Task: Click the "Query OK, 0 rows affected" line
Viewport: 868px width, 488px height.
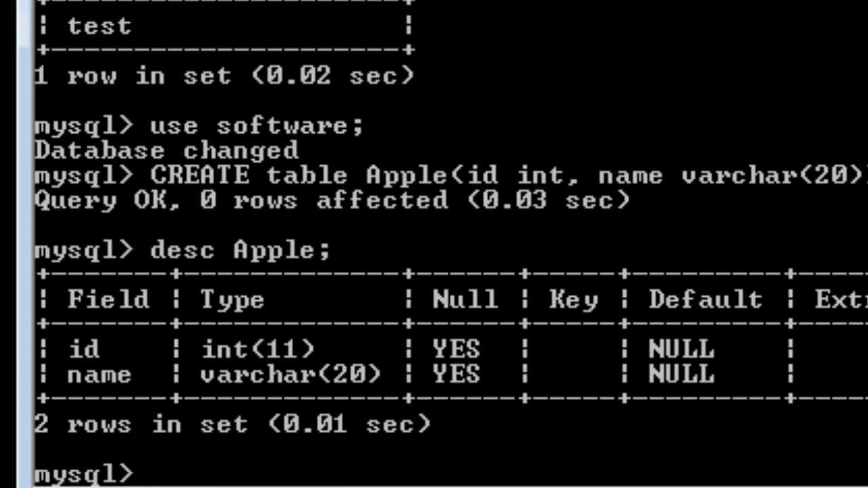Action: 332,201
